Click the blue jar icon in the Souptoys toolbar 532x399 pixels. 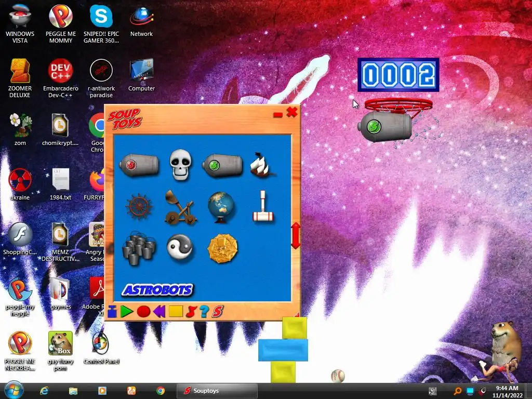(x=112, y=312)
